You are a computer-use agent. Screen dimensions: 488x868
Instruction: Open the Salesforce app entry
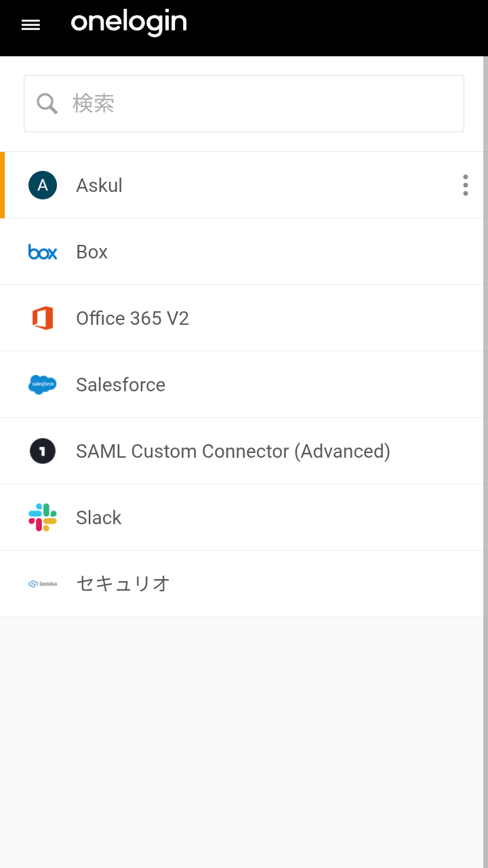(x=241, y=384)
